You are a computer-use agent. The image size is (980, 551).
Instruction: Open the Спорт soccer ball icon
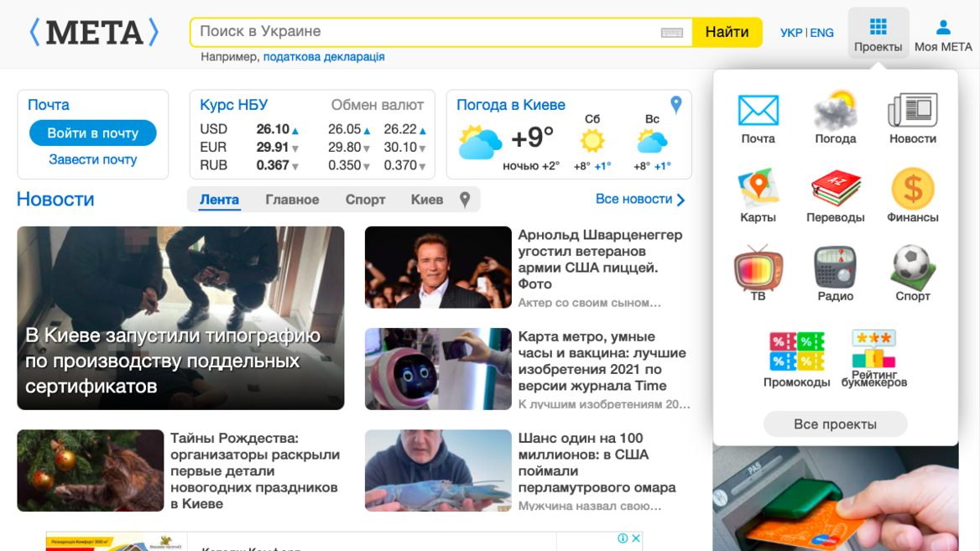[912, 268]
